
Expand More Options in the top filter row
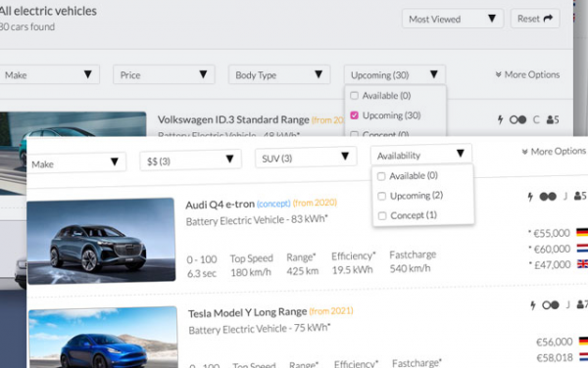[527, 74]
